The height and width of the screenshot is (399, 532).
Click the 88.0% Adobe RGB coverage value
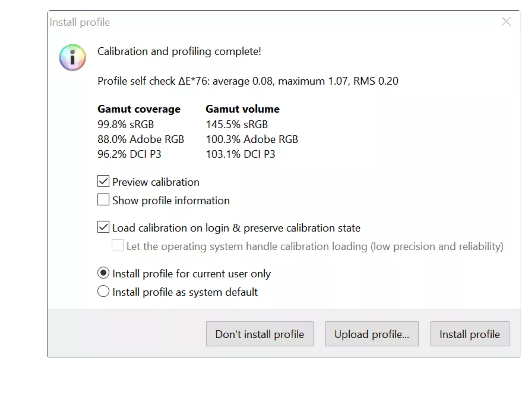(141, 139)
